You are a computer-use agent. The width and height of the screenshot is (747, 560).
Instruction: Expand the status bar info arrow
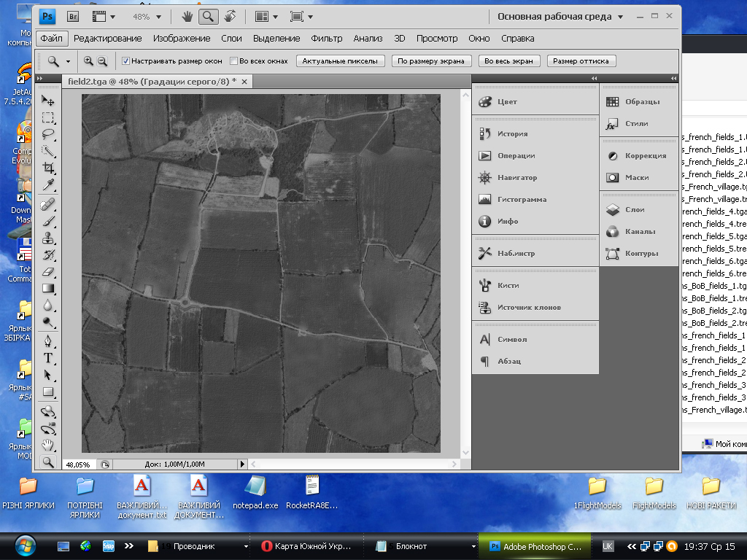243,464
